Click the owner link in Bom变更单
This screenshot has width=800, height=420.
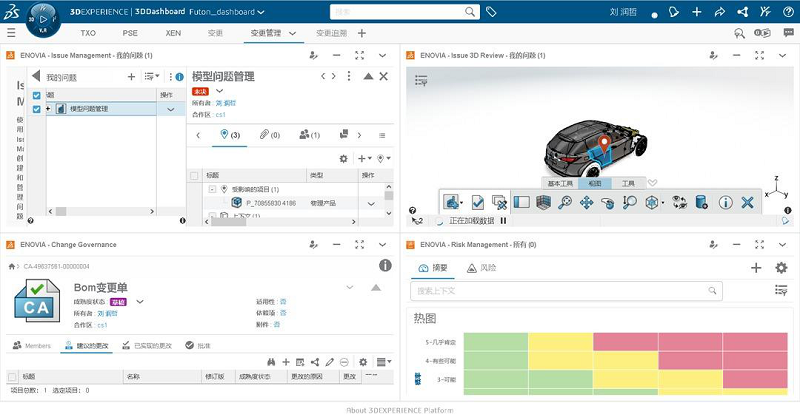[108, 312]
